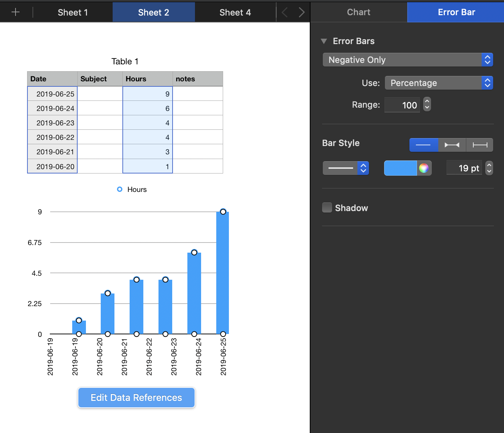Viewport: 504px width, 433px height.
Task: Select the date cell 2019-06-20
Action: pos(52,166)
